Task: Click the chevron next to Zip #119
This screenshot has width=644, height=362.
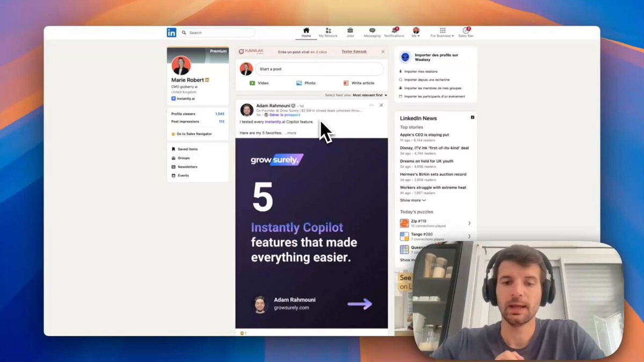Action: pyautogui.click(x=469, y=223)
